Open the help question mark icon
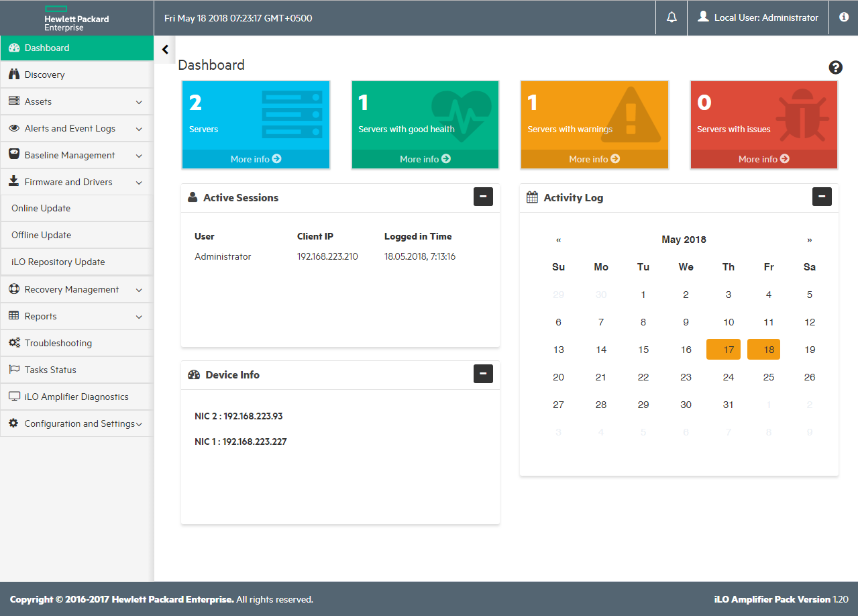This screenshot has width=858, height=616. tap(835, 67)
